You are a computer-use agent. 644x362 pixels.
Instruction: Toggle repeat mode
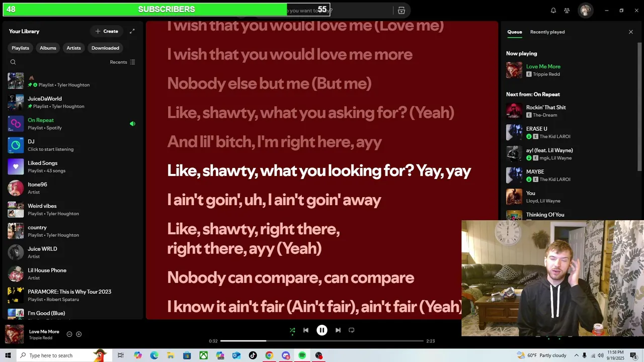pos(352,330)
